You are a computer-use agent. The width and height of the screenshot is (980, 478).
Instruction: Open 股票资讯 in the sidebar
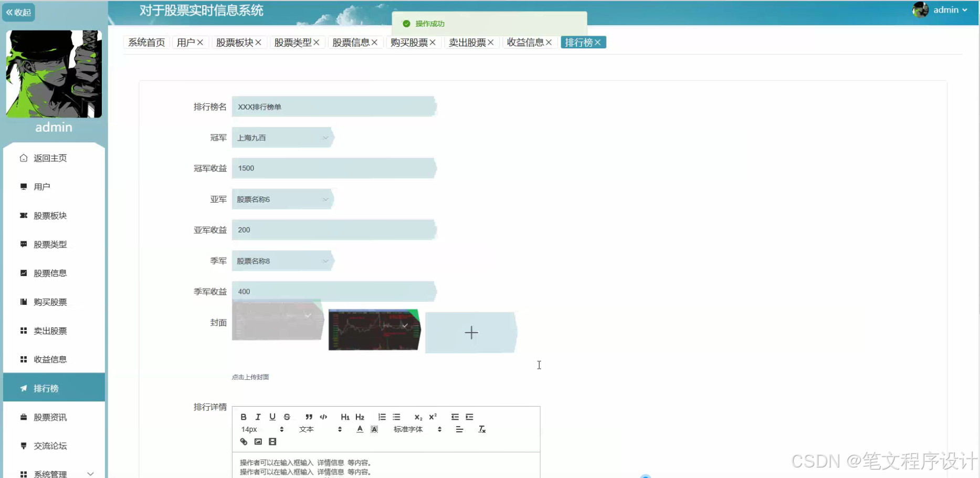coord(54,417)
